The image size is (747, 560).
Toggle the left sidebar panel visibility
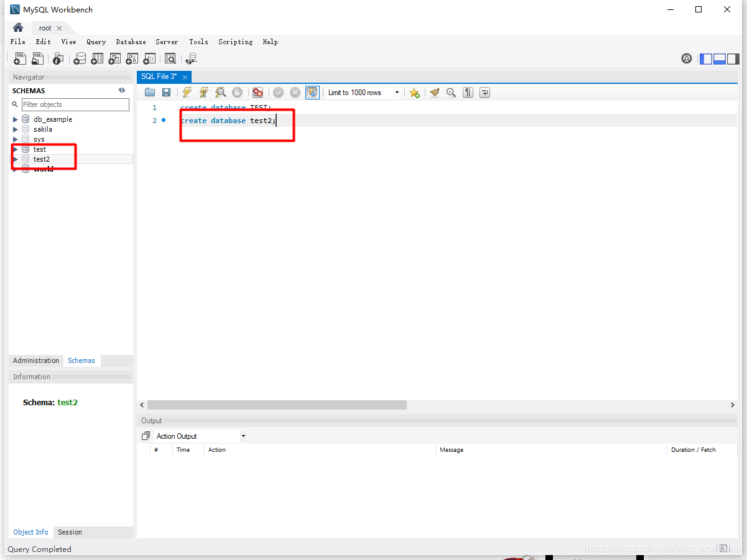[706, 59]
